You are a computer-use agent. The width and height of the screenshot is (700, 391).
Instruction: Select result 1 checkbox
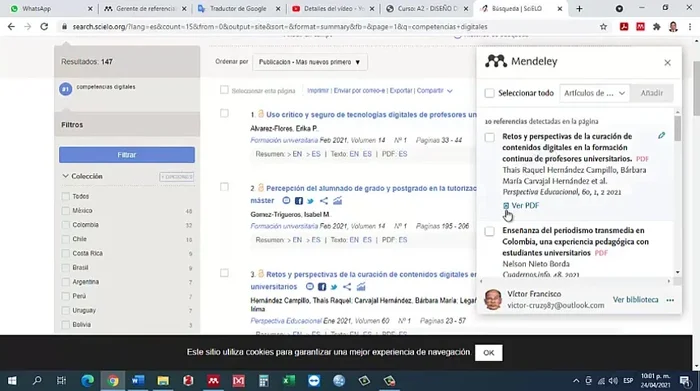(x=224, y=113)
